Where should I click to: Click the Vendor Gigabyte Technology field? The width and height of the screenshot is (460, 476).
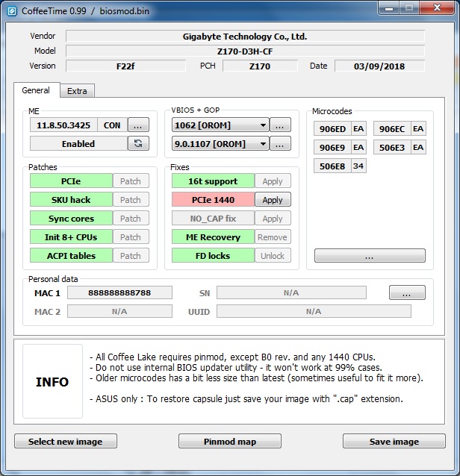tap(245, 36)
